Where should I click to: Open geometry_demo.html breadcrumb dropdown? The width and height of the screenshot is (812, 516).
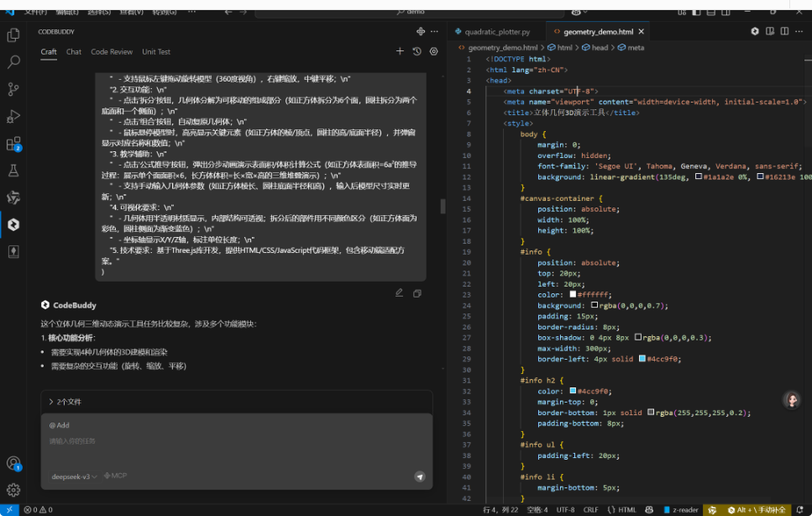498,48
